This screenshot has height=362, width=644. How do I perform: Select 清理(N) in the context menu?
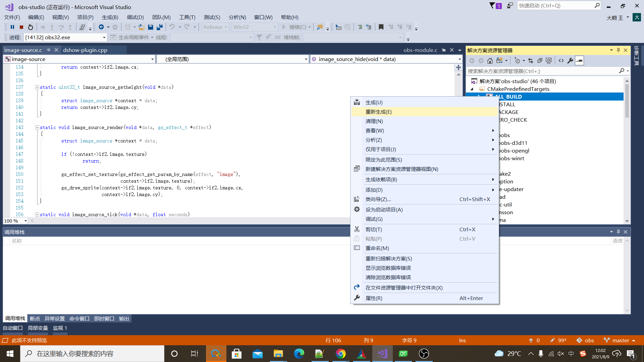tap(424, 121)
